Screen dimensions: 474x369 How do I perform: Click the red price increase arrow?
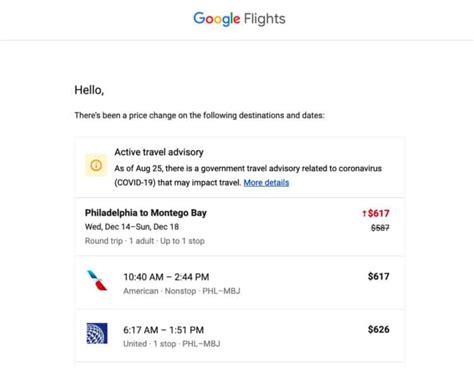coord(364,213)
